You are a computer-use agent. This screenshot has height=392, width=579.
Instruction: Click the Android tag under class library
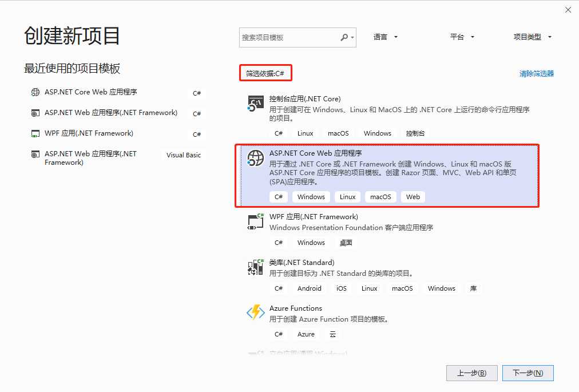(309, 288)
